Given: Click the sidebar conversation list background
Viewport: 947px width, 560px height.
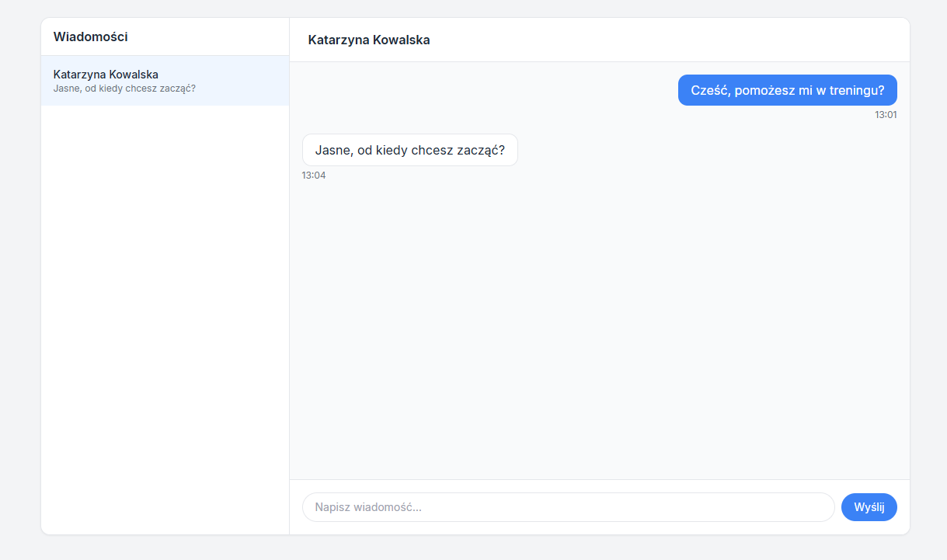Looking at the screenshot, I should 165,311.
